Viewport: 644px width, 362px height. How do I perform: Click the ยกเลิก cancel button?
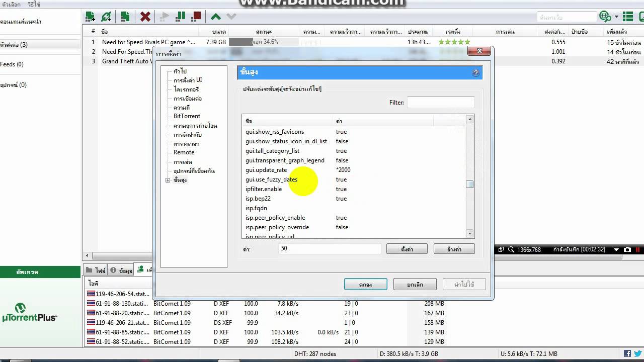pyautogui.click(x=415, y=284)
